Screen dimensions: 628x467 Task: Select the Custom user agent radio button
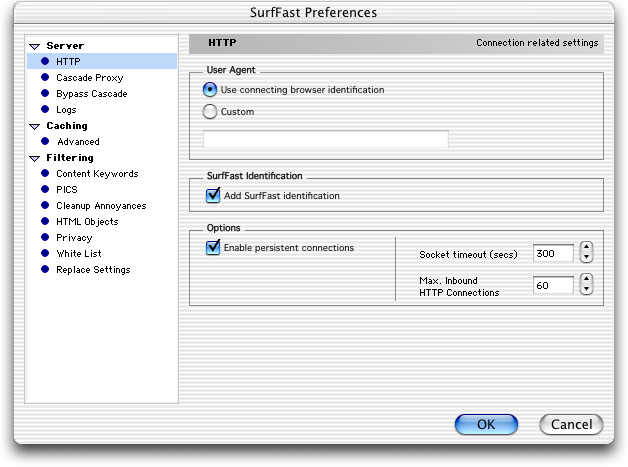tap(209, 111)
